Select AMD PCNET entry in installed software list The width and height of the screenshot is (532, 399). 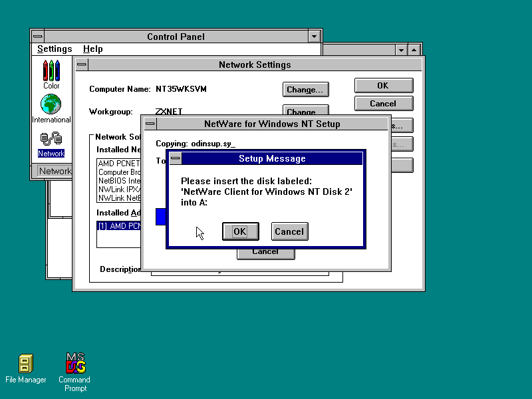tap(119, 164)
